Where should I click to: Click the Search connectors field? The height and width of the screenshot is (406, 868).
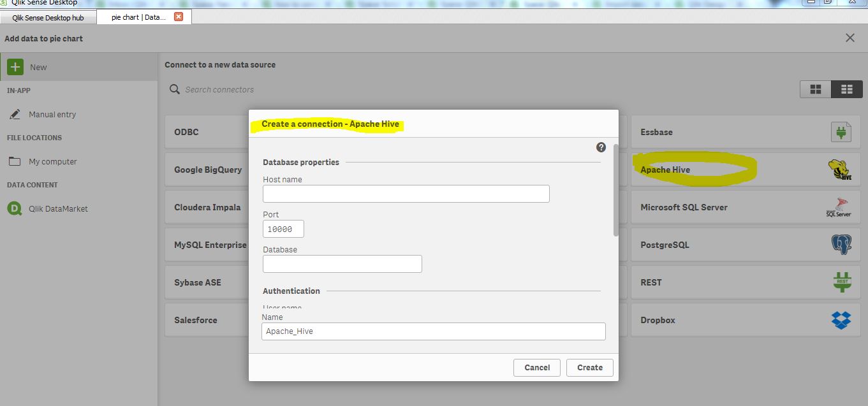click(x=219, y=90)
